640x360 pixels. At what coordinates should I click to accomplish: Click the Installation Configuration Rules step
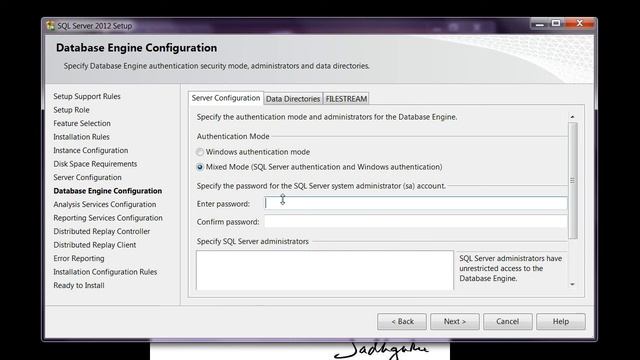point(105,272)
